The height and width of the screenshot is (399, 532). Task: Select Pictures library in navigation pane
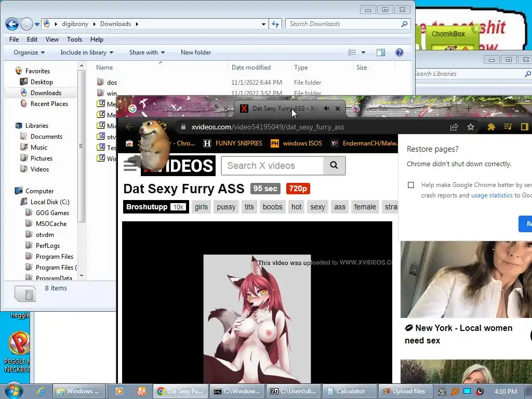coord(42,158)
